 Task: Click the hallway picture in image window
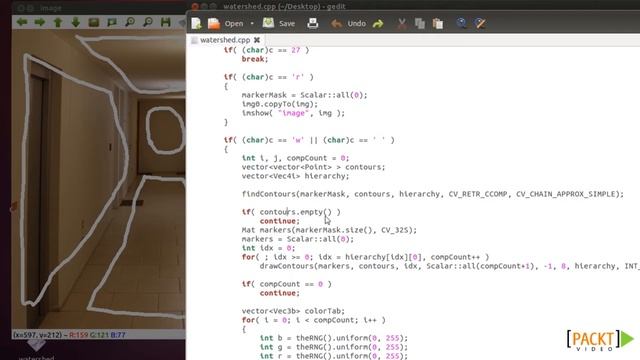click(98, 180)
